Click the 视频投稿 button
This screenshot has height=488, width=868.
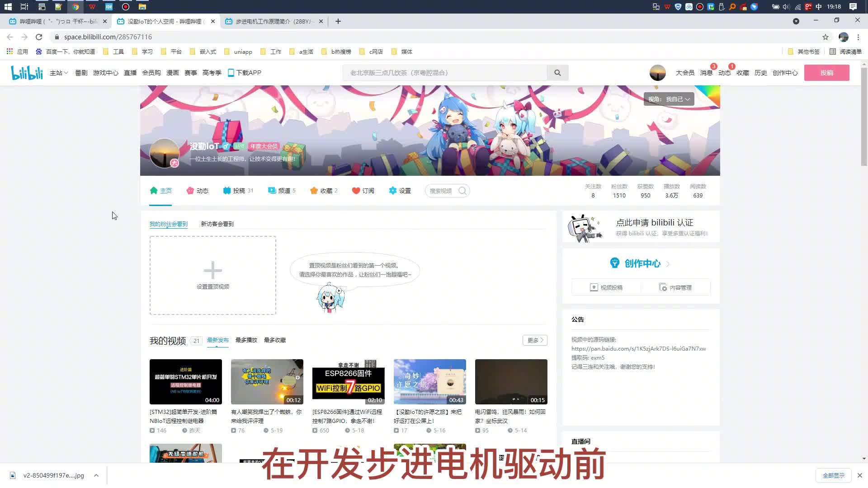point(606,287)
